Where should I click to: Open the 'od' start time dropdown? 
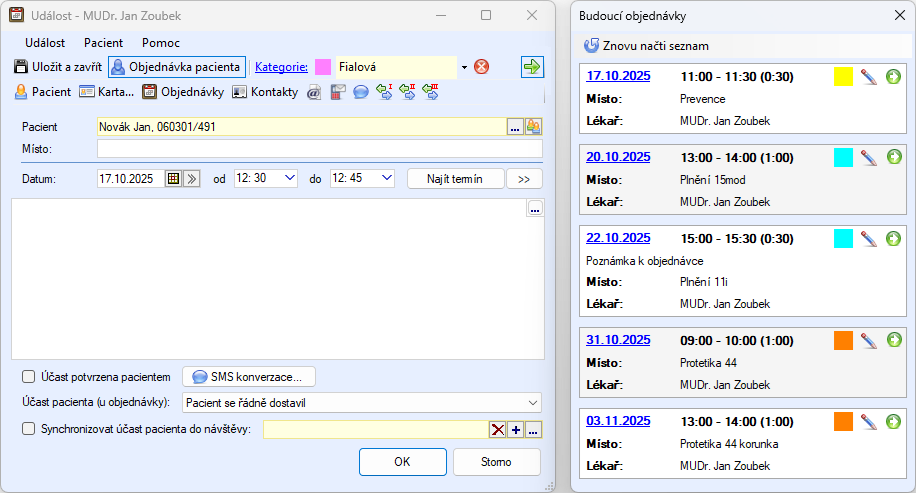point(290,178)
